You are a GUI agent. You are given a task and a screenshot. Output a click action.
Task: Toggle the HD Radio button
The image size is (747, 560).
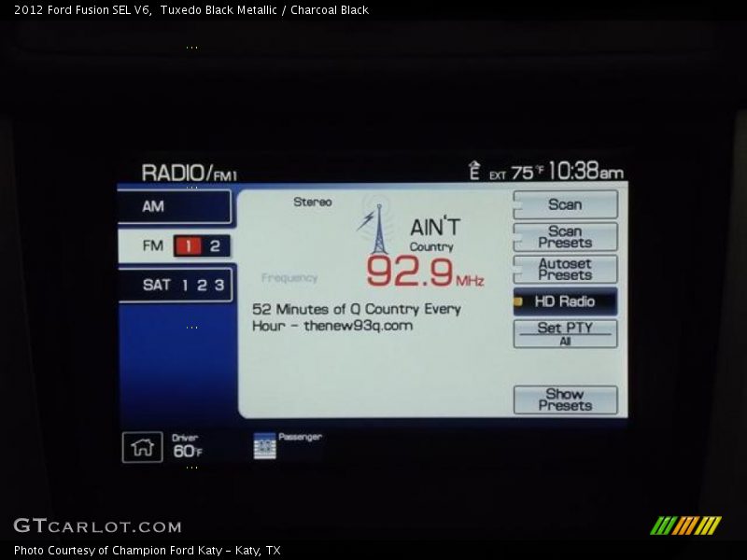566,301
